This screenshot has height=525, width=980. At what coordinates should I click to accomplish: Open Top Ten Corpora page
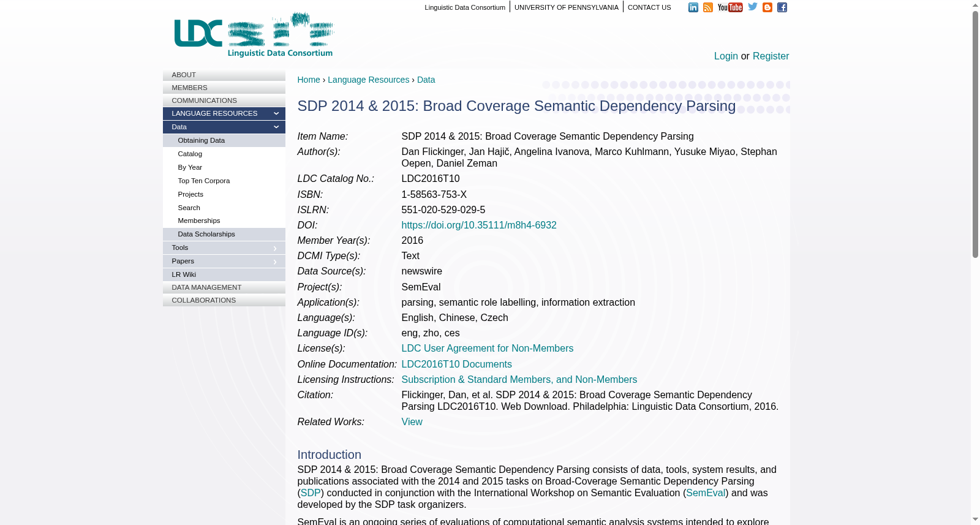tap(224, 181)
